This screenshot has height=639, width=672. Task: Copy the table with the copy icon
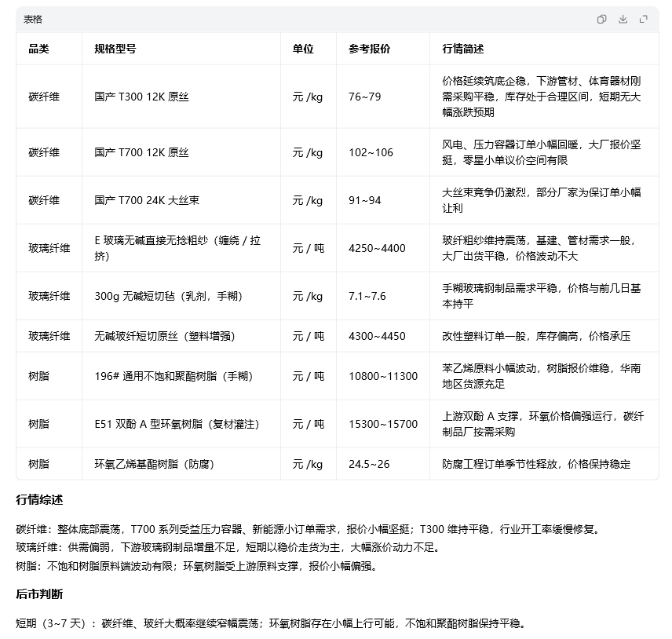pos(601,20)
